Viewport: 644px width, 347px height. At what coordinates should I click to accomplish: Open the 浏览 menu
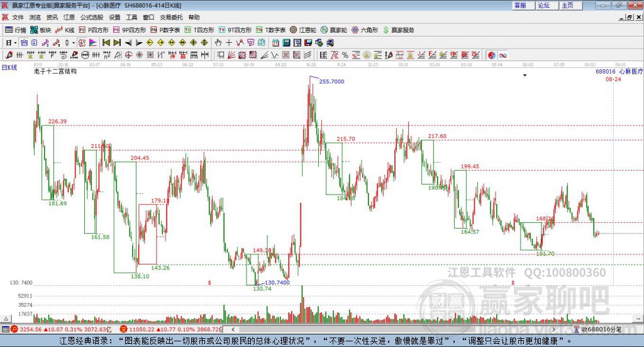click(35, 17)
